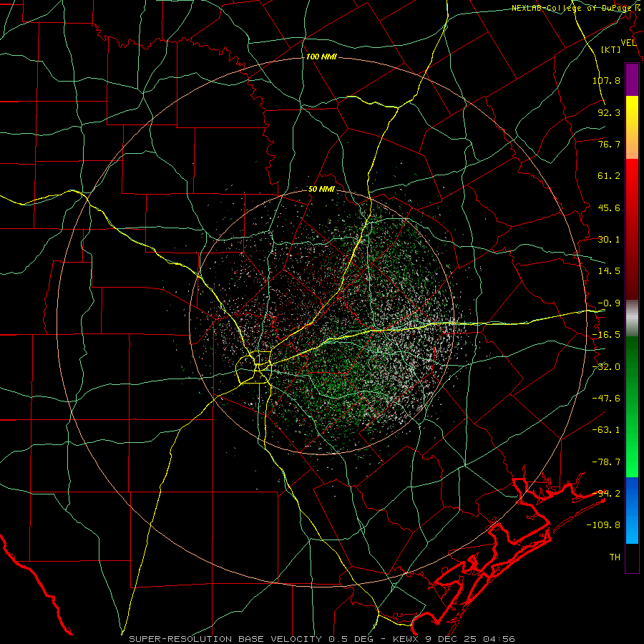Click the 76.7 velocity legend value

(609, 144)
